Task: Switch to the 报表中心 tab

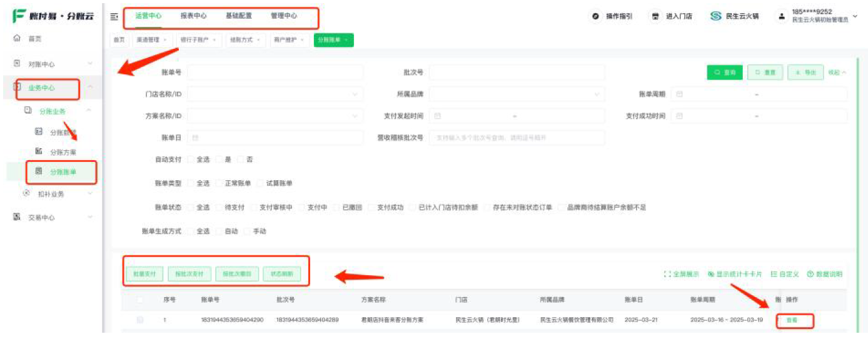Action: tap(193, 16)
